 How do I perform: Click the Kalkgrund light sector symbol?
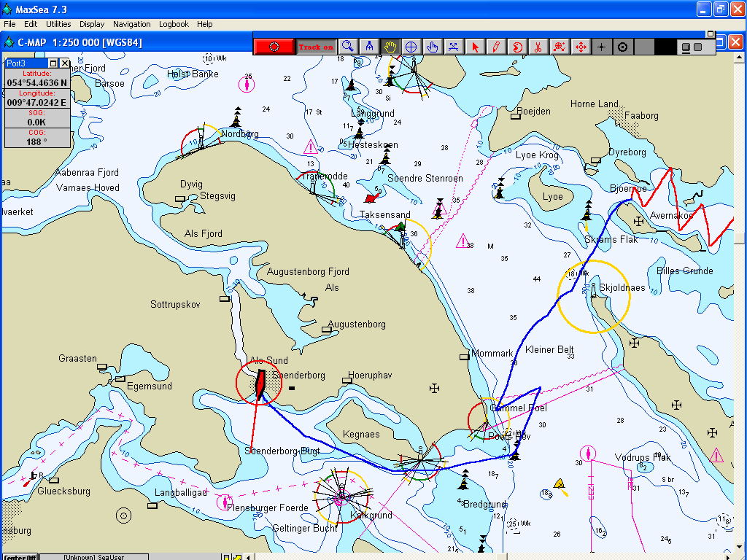pos(341,497)
